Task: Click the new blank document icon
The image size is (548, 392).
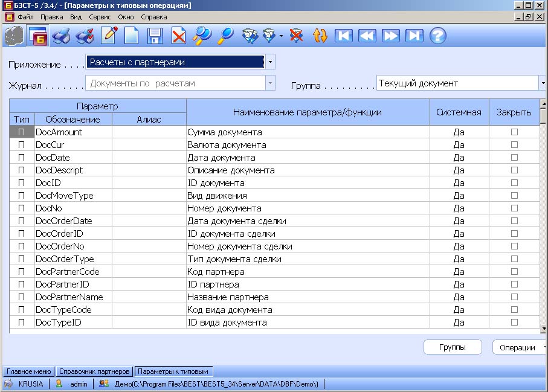Action: [x=131, y=36]
